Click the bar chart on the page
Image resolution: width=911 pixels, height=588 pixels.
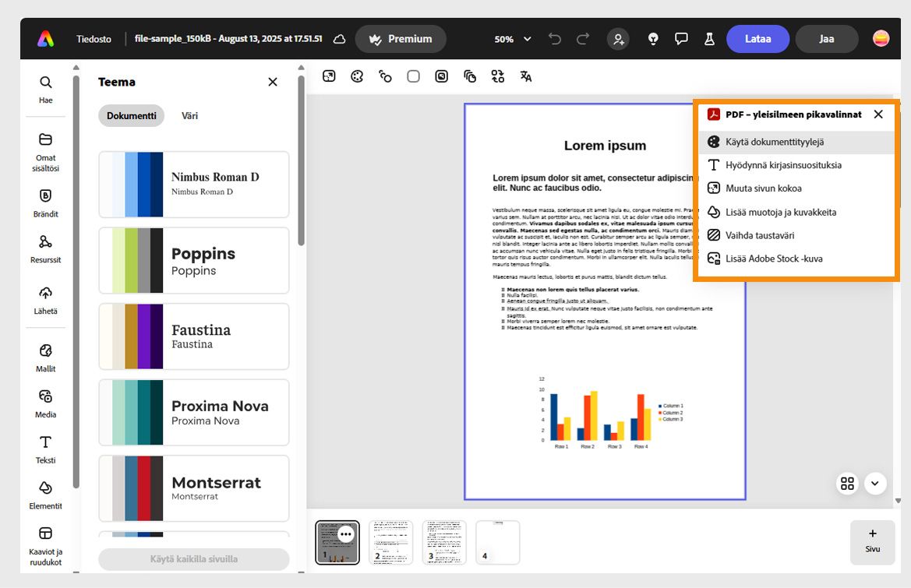(x=611, y=414)
